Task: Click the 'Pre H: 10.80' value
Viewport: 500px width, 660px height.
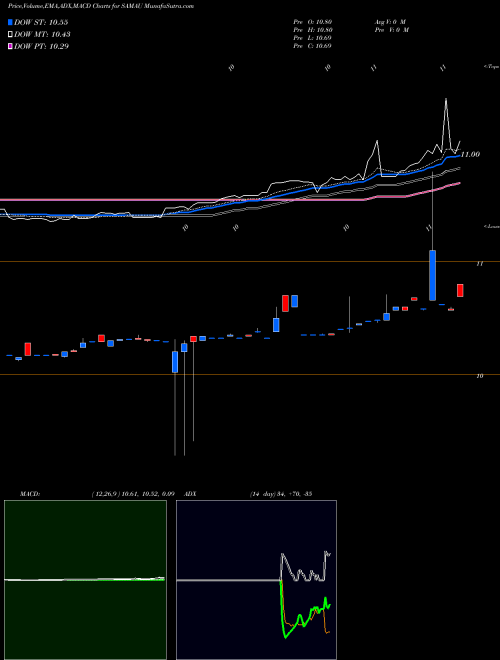Action: point(312,30)
